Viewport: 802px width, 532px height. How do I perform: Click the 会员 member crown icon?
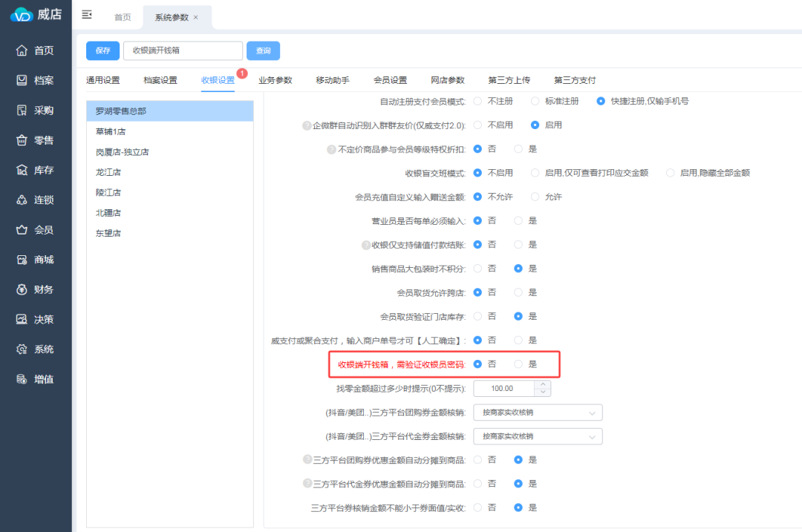coord(22,230)
